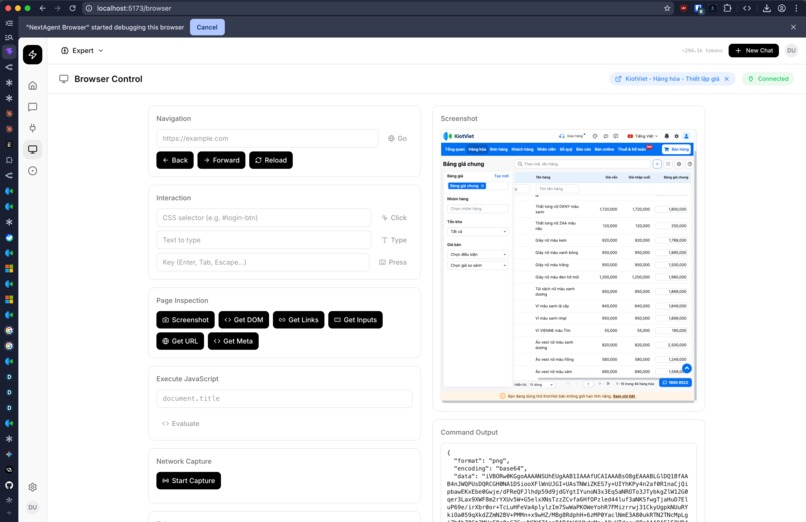Screen dimensions: 806x522
Task: Click the Get URL button
Action: point(180,341)
